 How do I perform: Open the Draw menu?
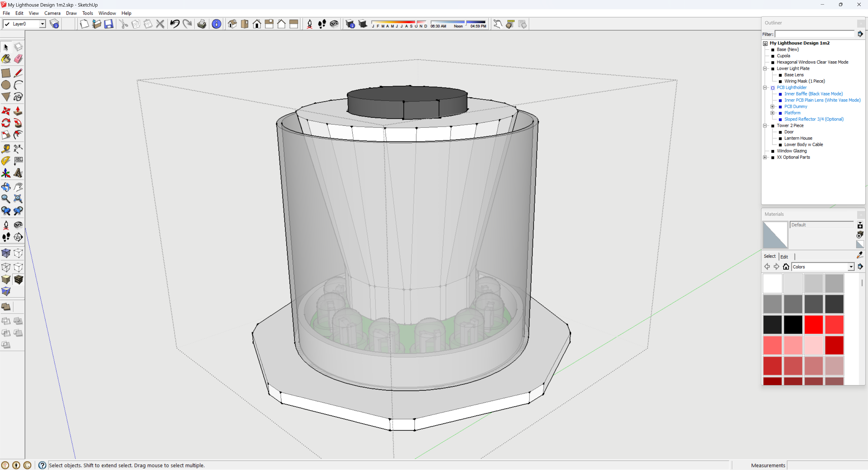pyautogui.click(x=71, y=13)
